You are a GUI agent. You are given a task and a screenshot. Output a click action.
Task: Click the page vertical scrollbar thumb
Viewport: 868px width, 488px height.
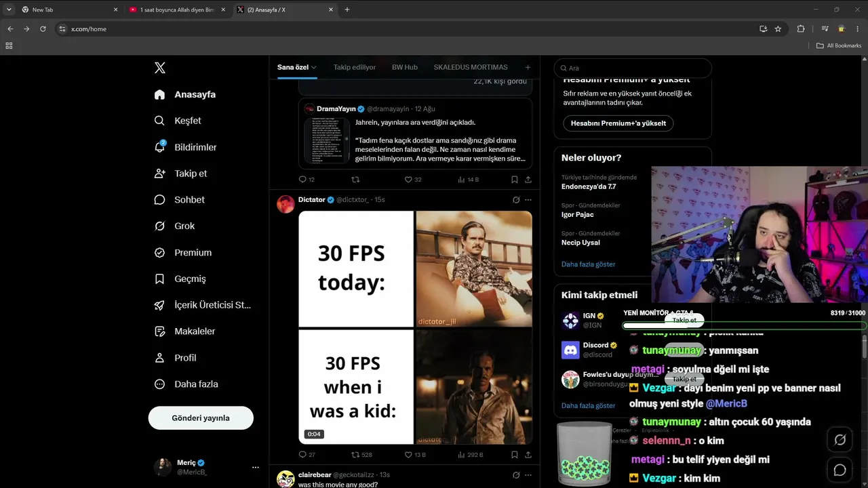pyautogui.click(x=864, y=347)
